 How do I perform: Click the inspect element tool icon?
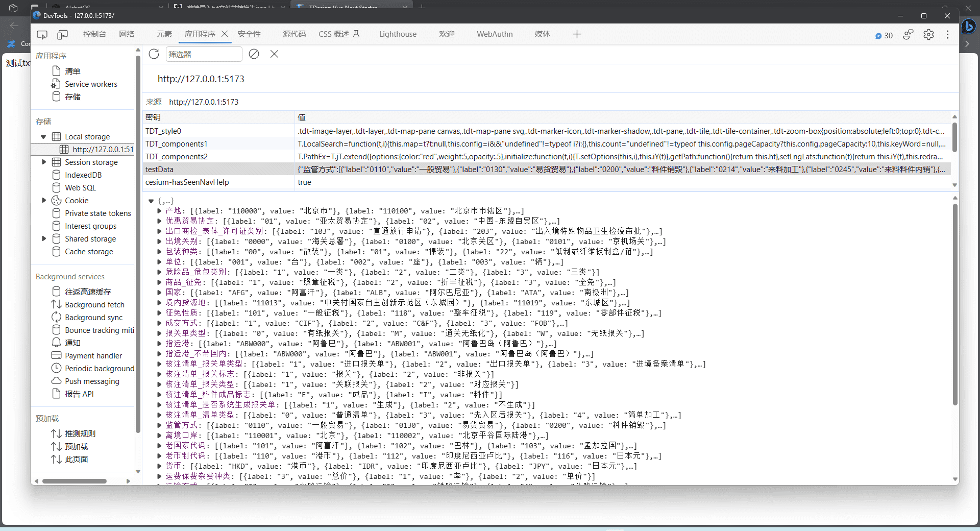42,35
